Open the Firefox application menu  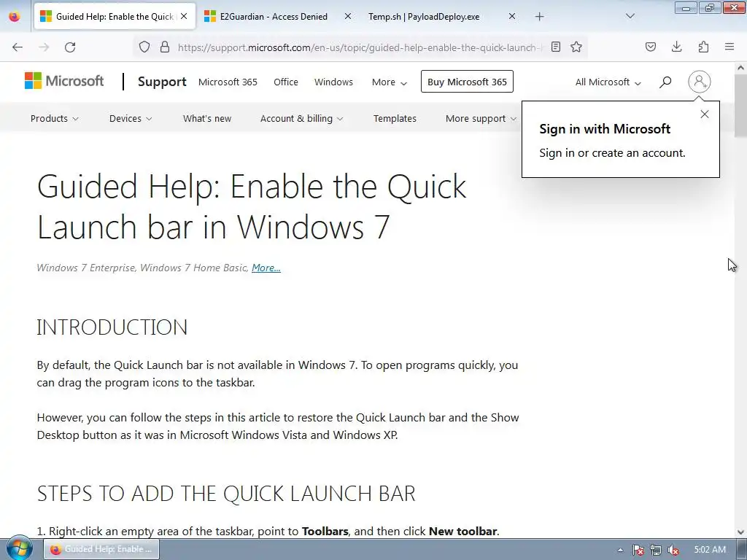(729, 47)
